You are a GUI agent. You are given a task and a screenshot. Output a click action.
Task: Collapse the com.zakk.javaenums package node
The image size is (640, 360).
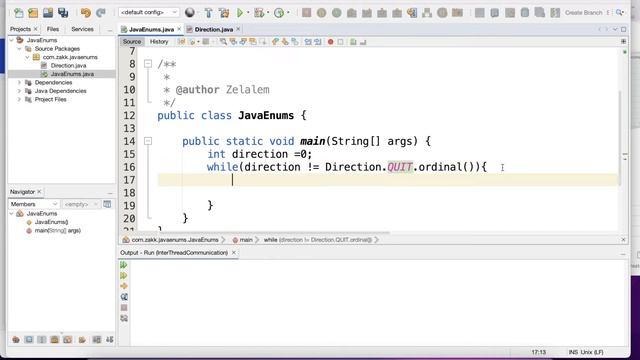point(27,57)
